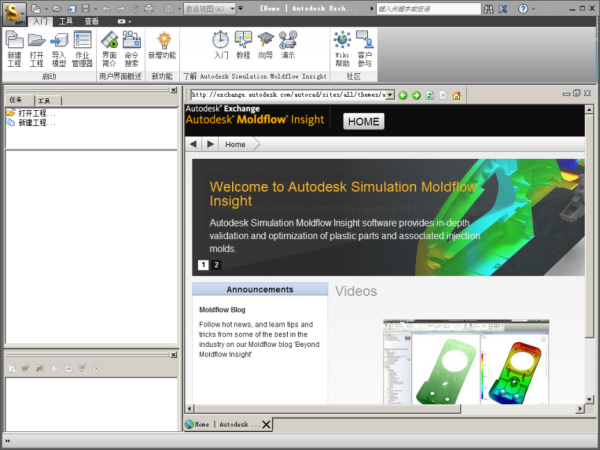
Task: Click the Videos thumbnail image
Action: [466, 362]
